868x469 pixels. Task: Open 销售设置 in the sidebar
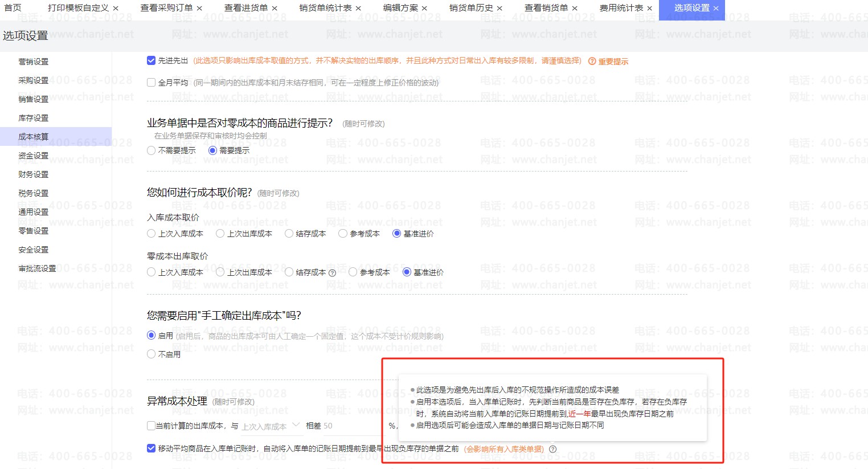coord(34,99)
